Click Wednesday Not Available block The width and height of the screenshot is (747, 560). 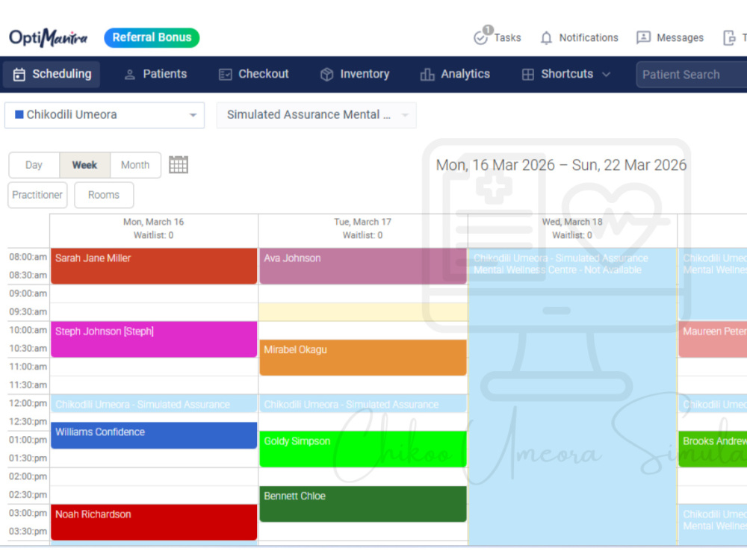(572, 396)
